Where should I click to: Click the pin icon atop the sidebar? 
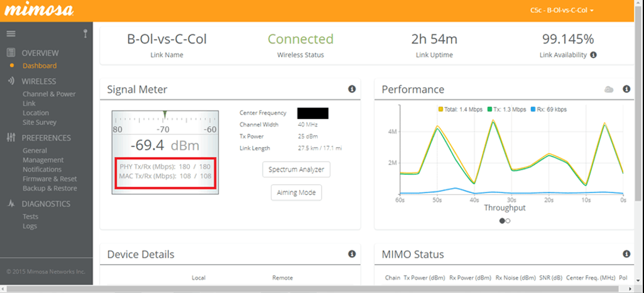pos(85,33)
